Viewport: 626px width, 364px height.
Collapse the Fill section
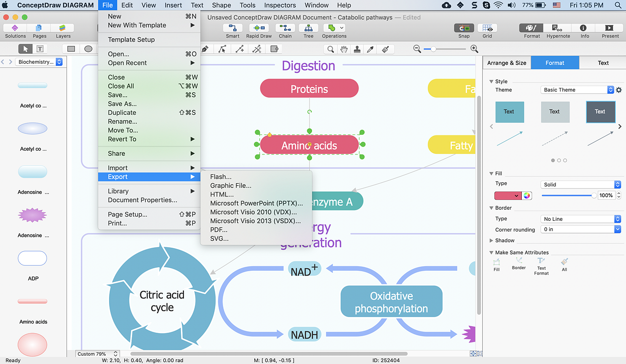[492, 173]
